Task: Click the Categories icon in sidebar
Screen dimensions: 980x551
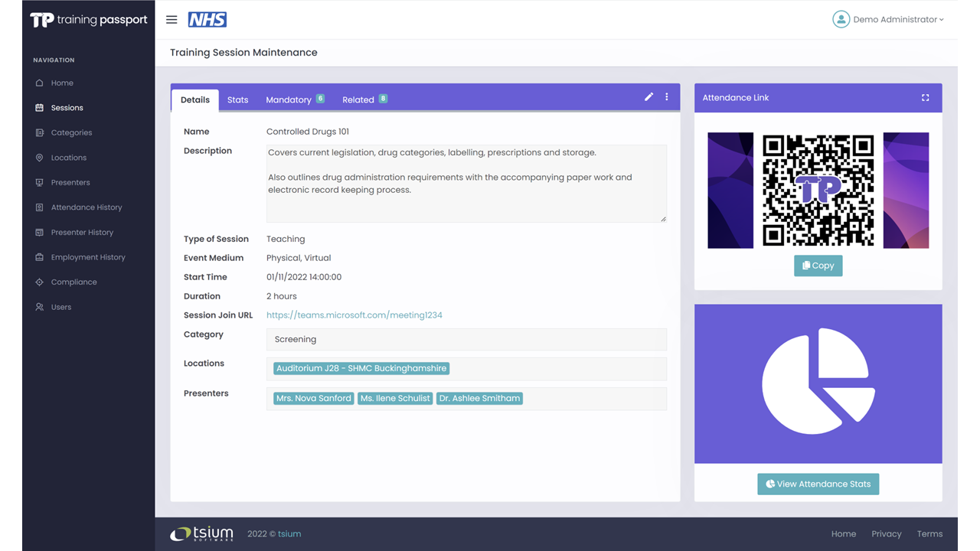Action: pyautogui.click(x=40, y=132)
